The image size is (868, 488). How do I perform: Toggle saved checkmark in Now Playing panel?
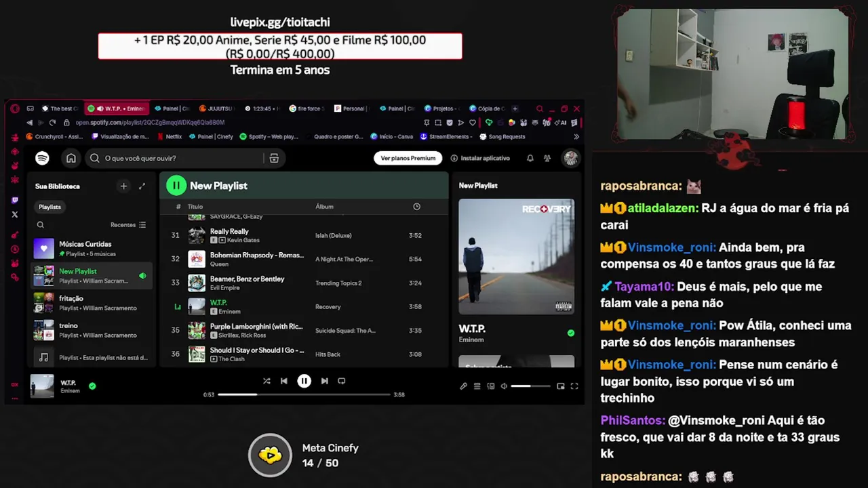click(x=570, y=333)
